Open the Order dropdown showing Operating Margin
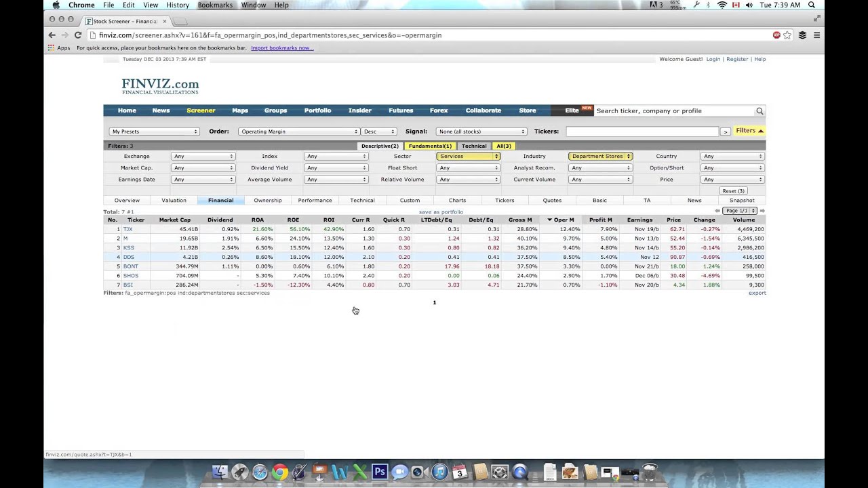 [x=298, y=131]
